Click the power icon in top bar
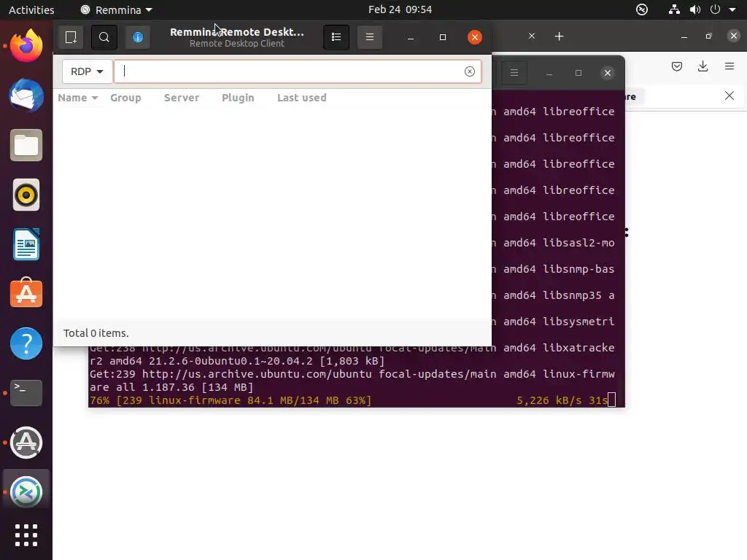This screenshot has height=560, width=747. 715,9
